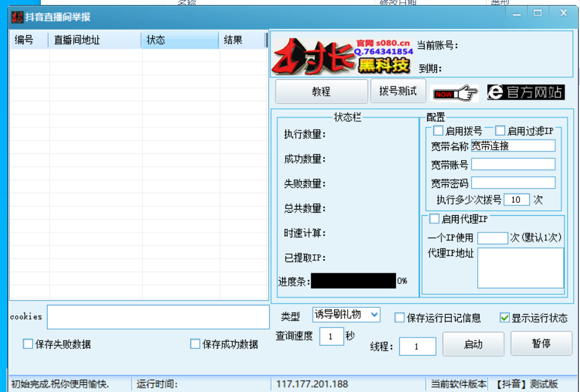Screen dimensions: 580x392
Task: Click the 当前软件版本 status bar entry
Action: 459,384
